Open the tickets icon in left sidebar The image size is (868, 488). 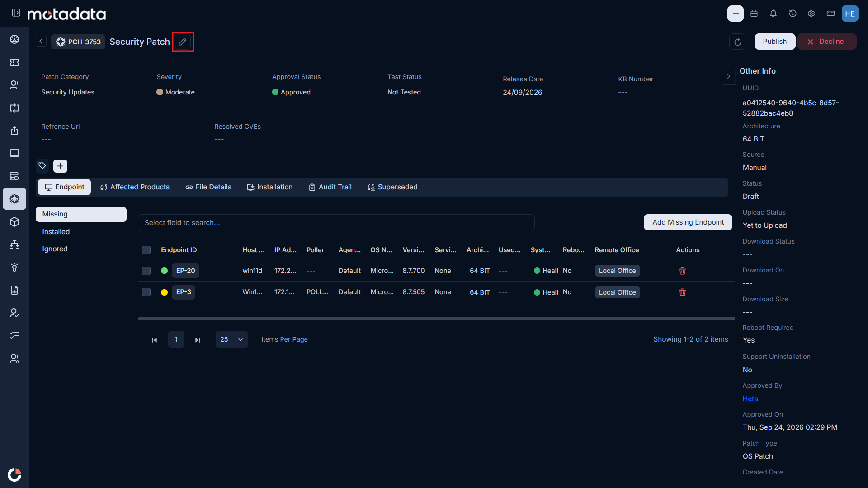coord(14,62)
